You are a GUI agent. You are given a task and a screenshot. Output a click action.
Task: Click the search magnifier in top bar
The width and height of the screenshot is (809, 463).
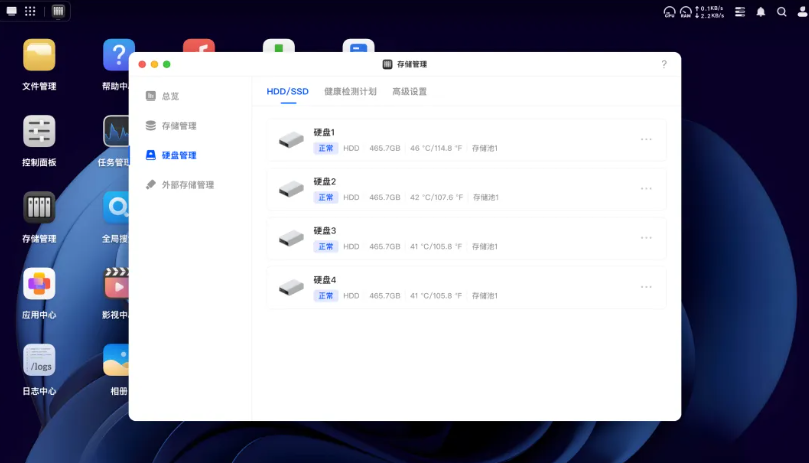point(782,12)
